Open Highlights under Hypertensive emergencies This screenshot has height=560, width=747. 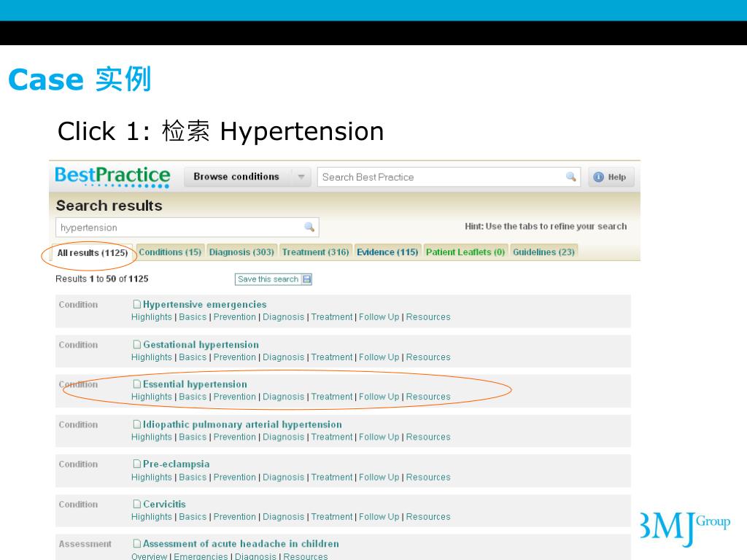152,316
